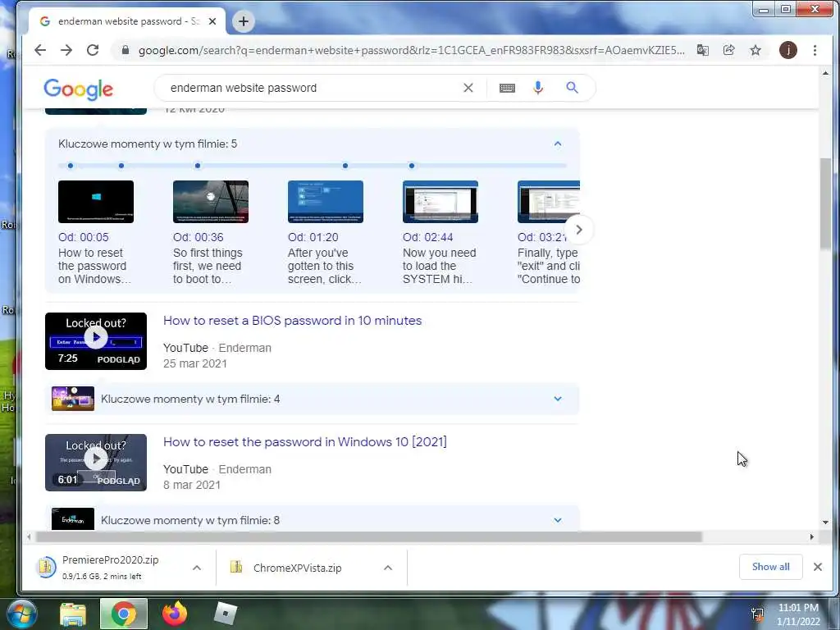Viewport: 840px width, 630px height.
Task: Click the share page icon
Action: [728, 50]
